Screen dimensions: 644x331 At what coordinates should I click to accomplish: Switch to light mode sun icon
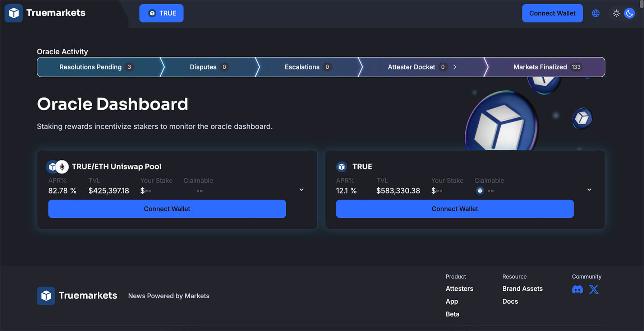[x=616, y=13]
